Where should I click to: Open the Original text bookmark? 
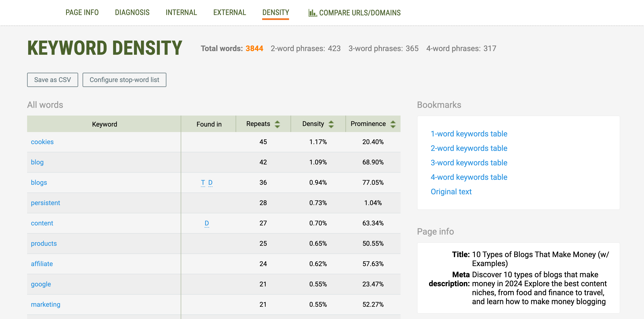coord(451,192)
